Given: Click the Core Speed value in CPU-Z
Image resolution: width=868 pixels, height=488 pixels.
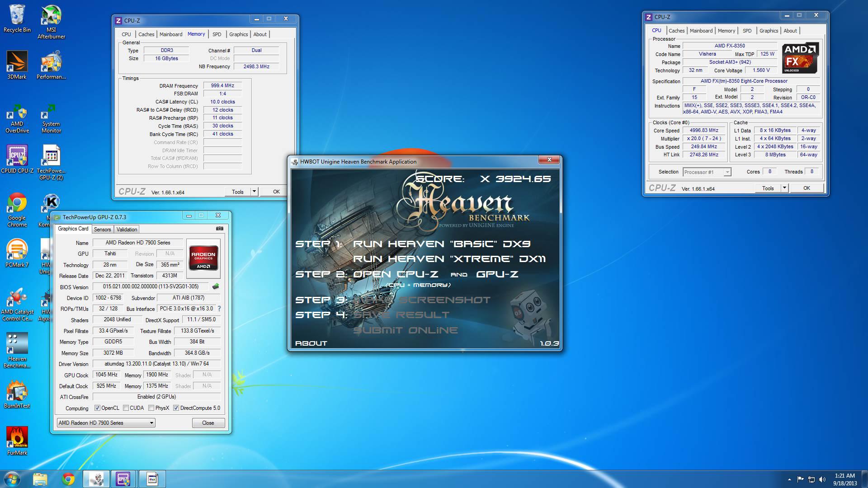Looking at the screenshot, I should coord(704,130).
